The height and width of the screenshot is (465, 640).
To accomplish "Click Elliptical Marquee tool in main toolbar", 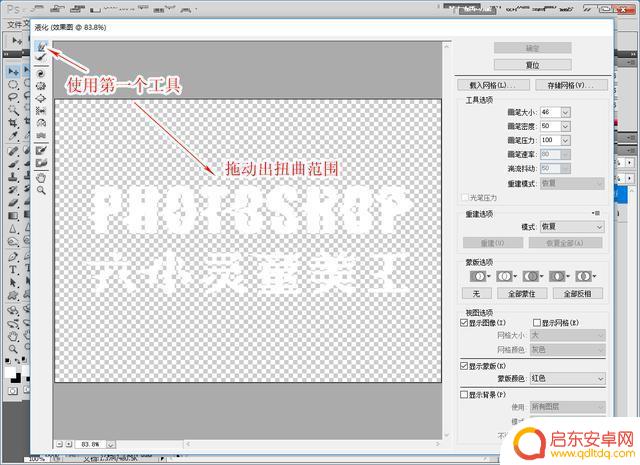I will 13,85.
